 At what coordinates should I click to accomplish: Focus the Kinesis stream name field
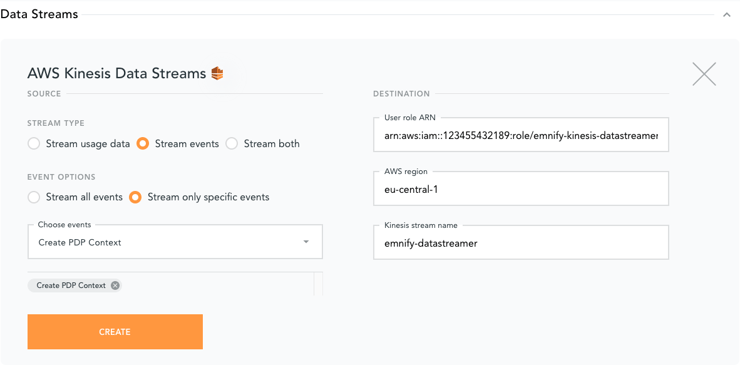tap(521, 243)
